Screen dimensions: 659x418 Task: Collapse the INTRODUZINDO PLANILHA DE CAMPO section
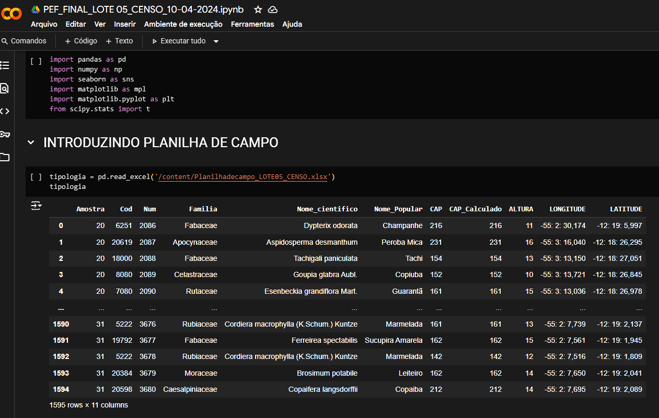(31, 142)
